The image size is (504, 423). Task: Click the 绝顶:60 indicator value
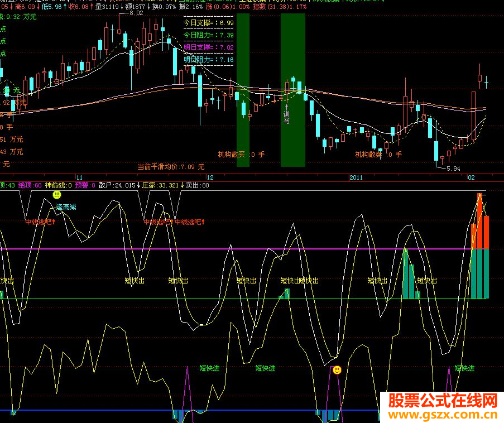[30, 185]
